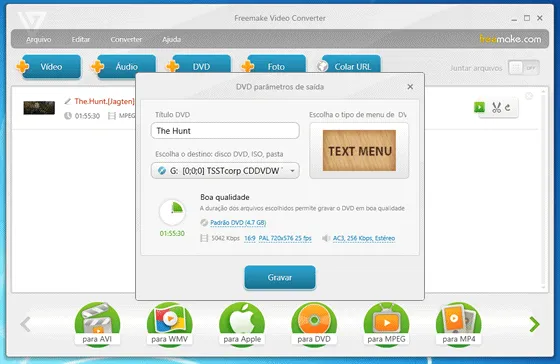Click the Título DVD text field

click(x=225, y=131)
